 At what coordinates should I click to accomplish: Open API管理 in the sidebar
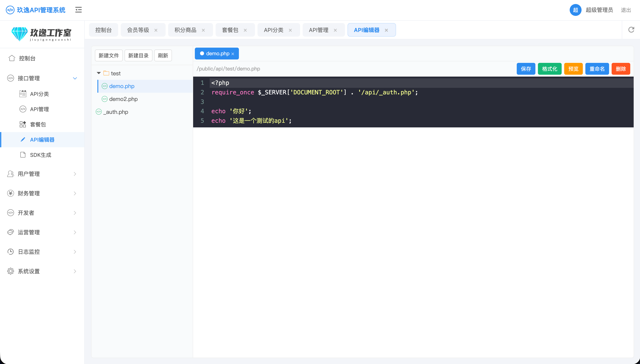tap(42, 109)
